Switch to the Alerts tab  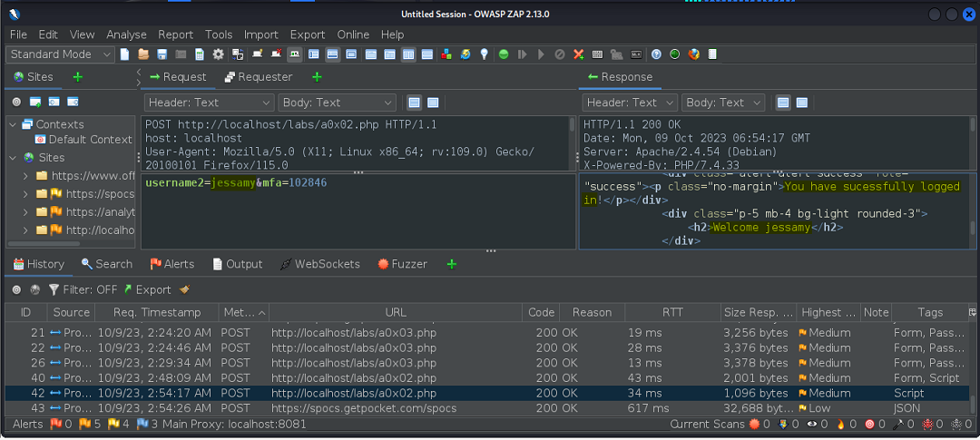[172, 264]
